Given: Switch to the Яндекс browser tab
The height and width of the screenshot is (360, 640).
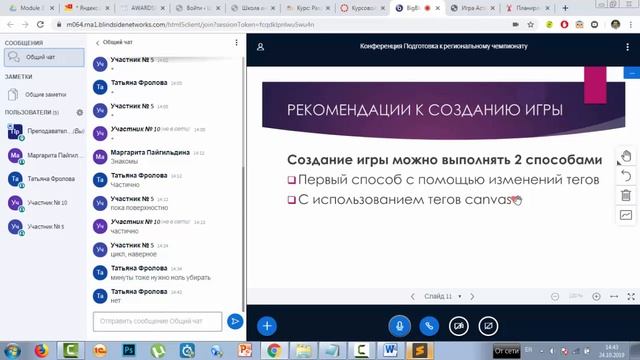Looking at the screenshot, I should [87, 8].
